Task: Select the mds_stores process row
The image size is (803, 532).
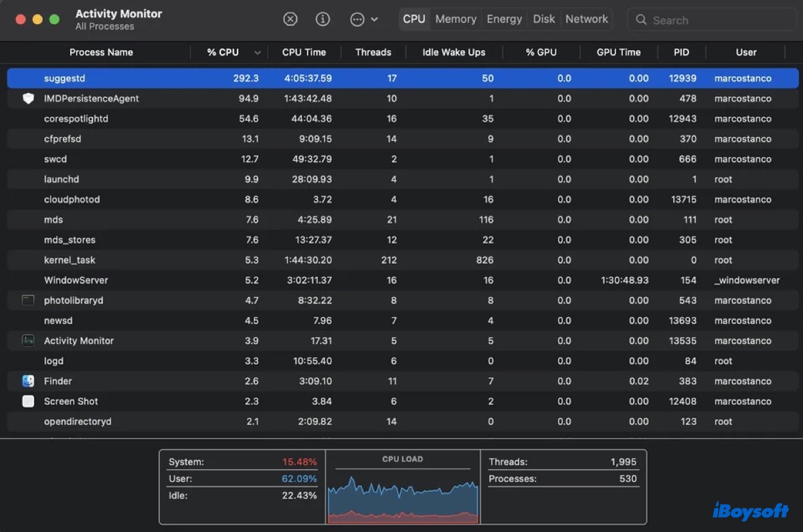Action: pos(403,240)
